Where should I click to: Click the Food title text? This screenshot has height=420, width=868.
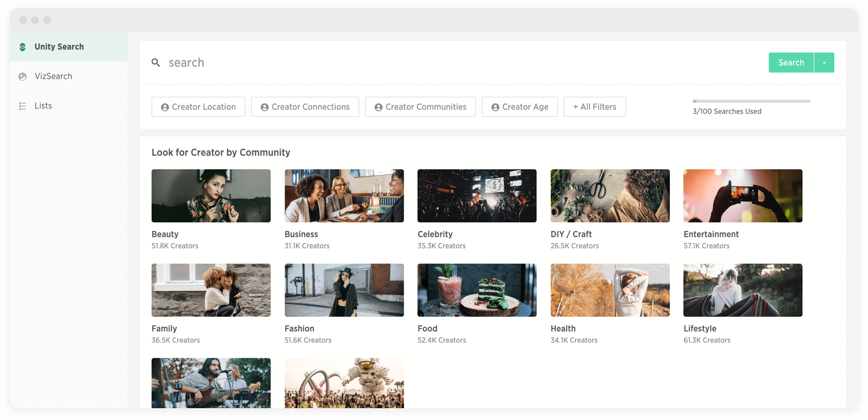[x=428, y=329]
